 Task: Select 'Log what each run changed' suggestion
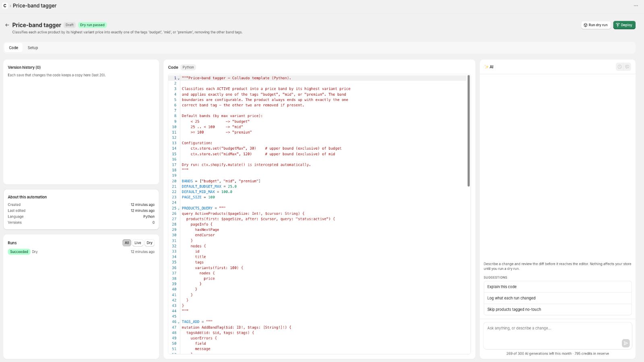pos(557,298)
